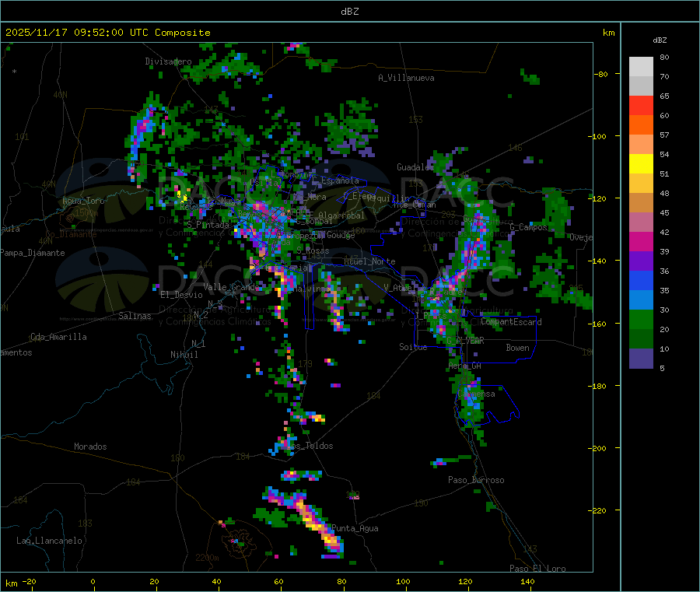
Task: Click the 'Paso_Barroso' label
Action: pos(476,480)
